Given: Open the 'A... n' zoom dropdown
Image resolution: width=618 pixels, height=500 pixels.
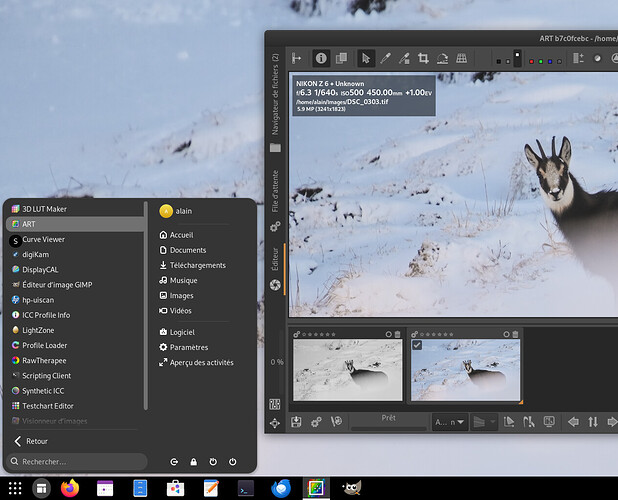Looking at the screenshot, I should tap(450, 422).
